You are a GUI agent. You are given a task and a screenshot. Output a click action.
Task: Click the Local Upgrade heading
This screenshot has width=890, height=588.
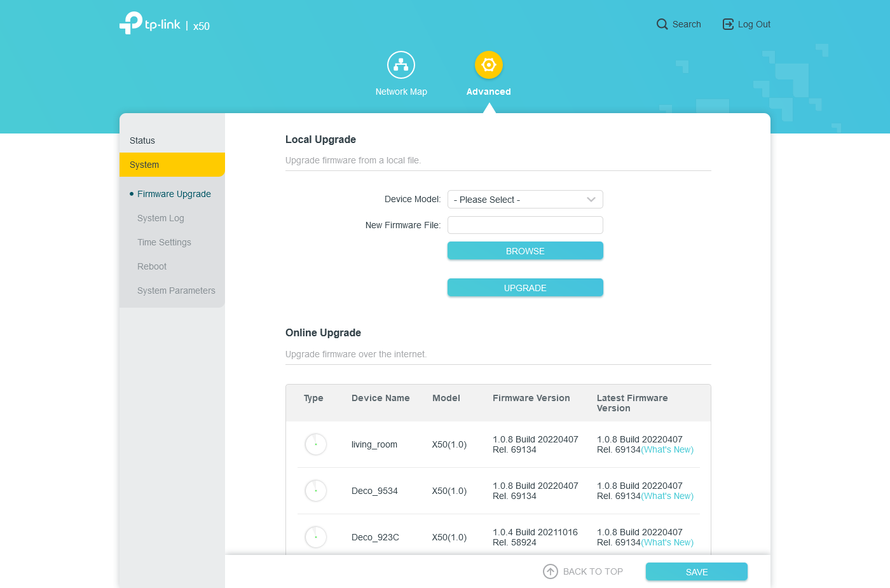320,139
